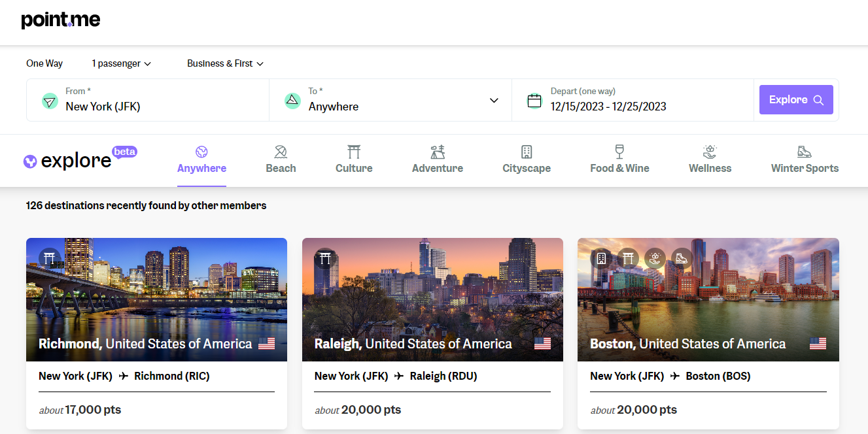Viewport: 868px width, 434px height.
Task: Open the Business & First cabin dropdown
Action: click(x=225, y=63)
